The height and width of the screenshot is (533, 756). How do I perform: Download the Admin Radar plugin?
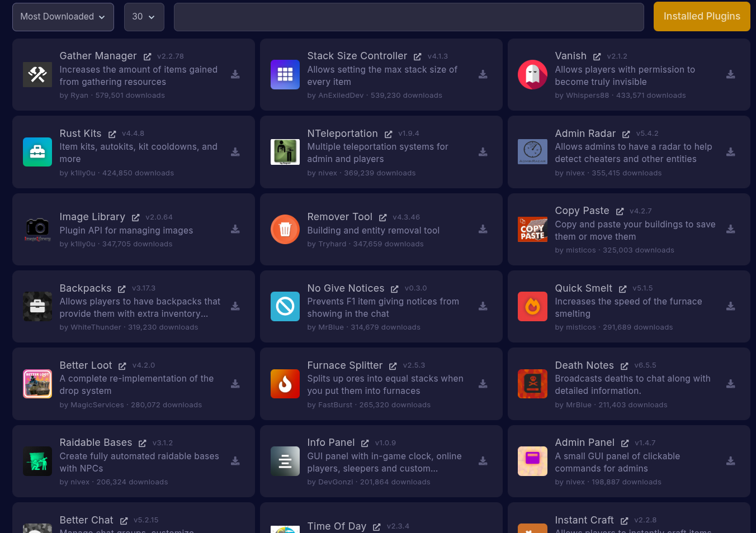point(731,152)
